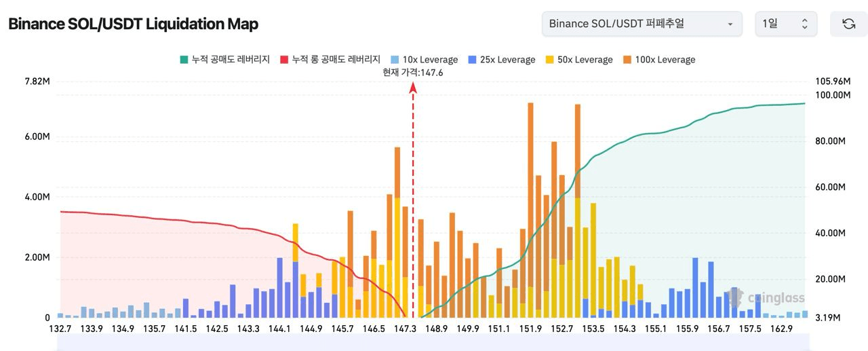868x351 pixels.
Task: Click the 100.00M right axis value
Action: [833, 95]
